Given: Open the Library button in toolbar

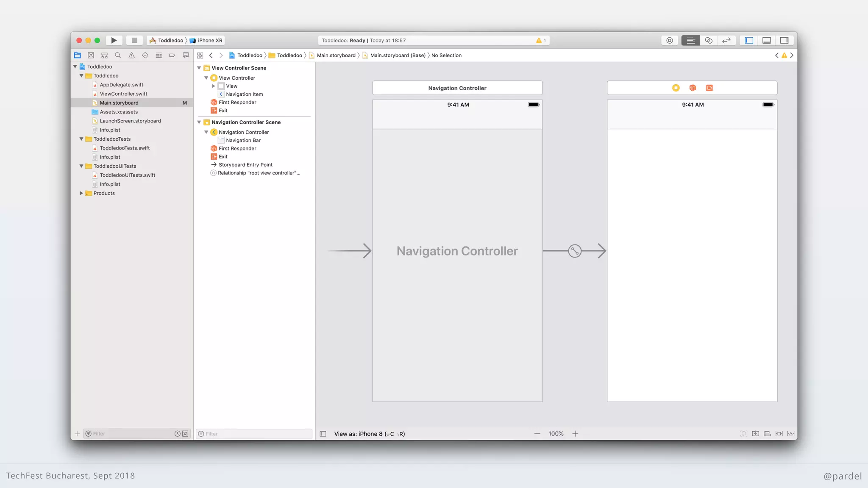Looking at the screenshot, I should tap(669, 40).
